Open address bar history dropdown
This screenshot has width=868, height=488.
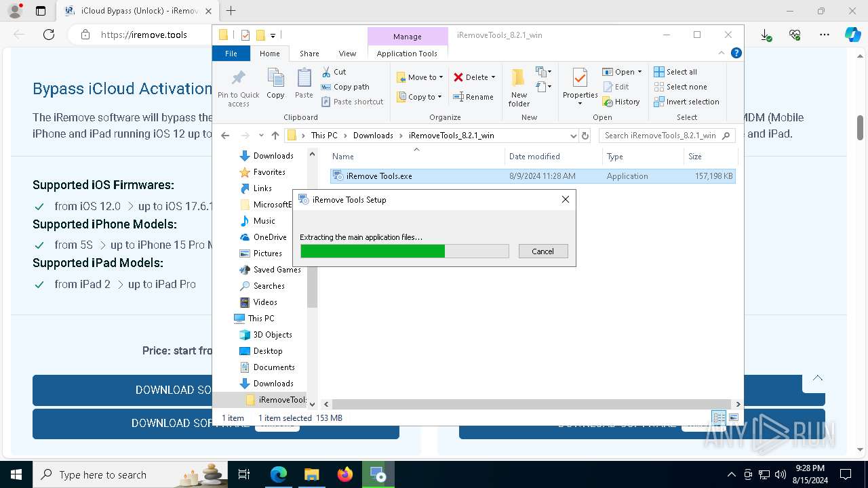(x=574, y=136)
